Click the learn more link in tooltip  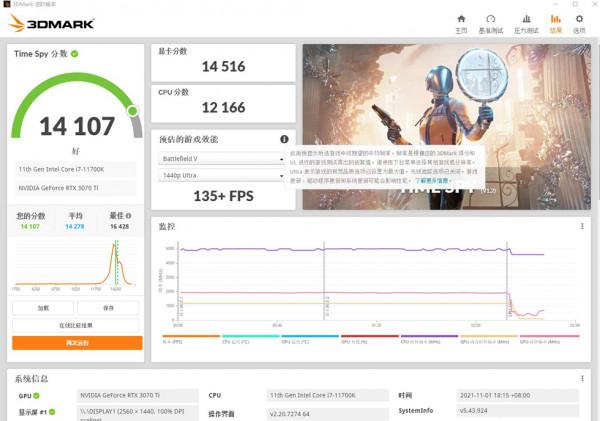click(x=433, y=180)
